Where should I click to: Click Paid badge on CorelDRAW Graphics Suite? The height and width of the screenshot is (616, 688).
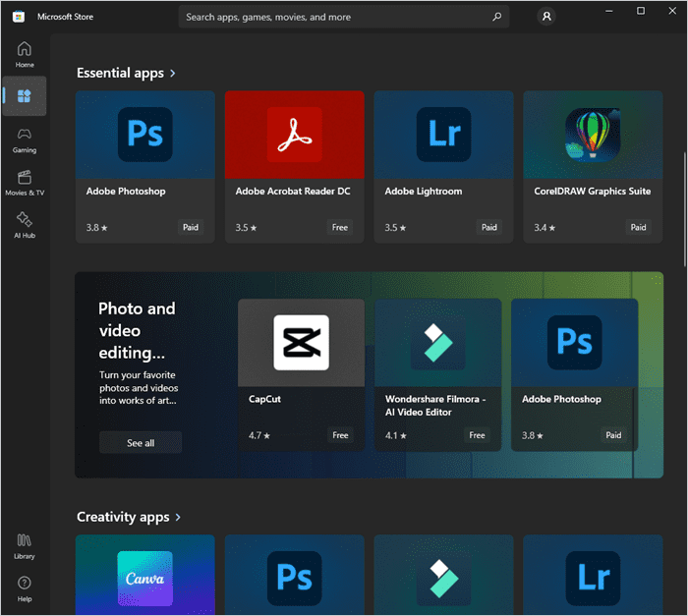tap(639, 227)
